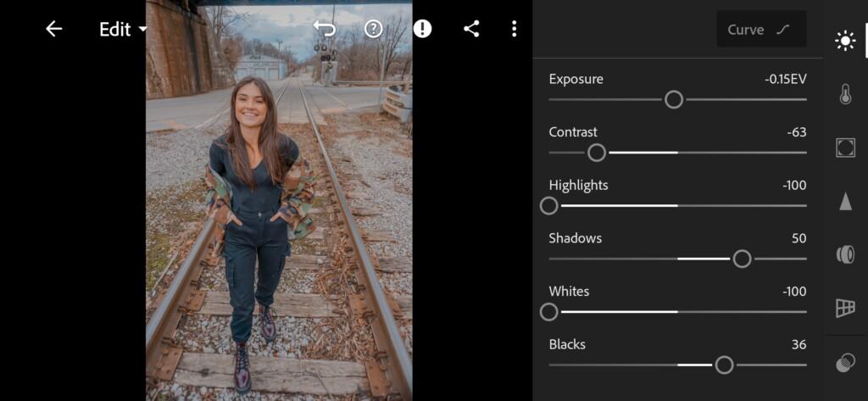Open the help question mark icon
868x401 pixels.
(x=373, y=29)
